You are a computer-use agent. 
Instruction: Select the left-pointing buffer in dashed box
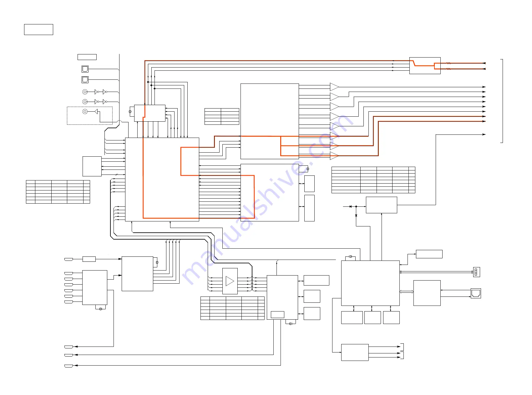pos(96,112)
